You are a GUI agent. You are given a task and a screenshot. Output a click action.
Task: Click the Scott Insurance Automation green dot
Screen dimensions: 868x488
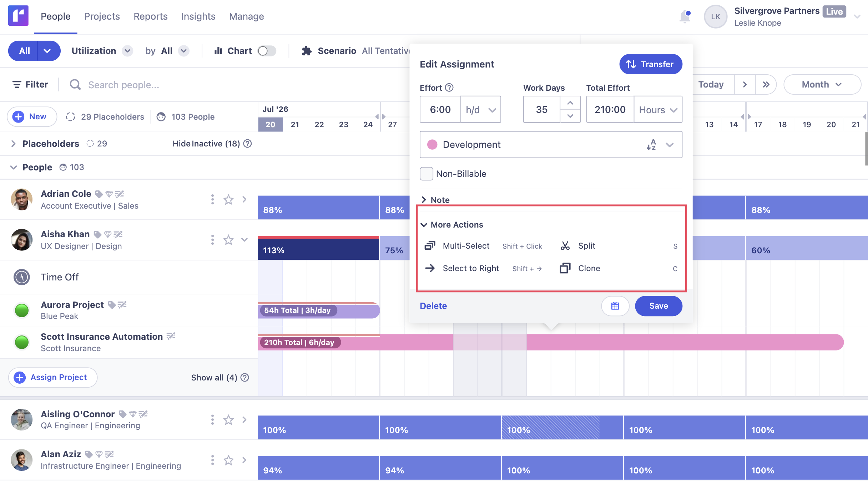[x=22, y=342]
